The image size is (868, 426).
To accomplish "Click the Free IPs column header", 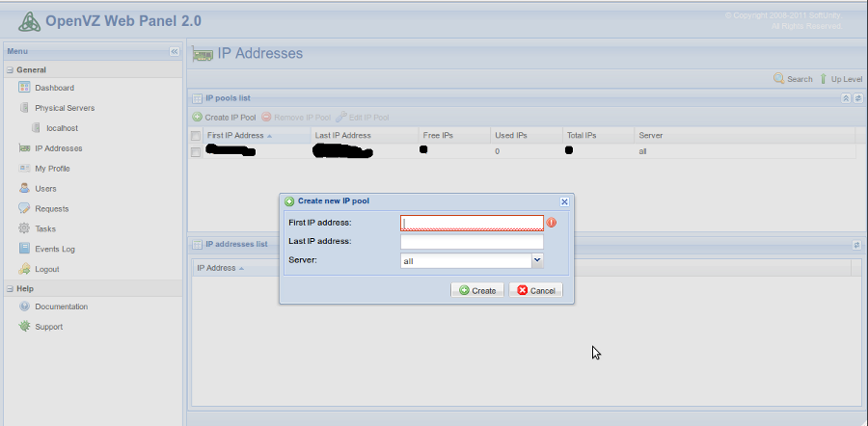I will click(x=454, y=135).
